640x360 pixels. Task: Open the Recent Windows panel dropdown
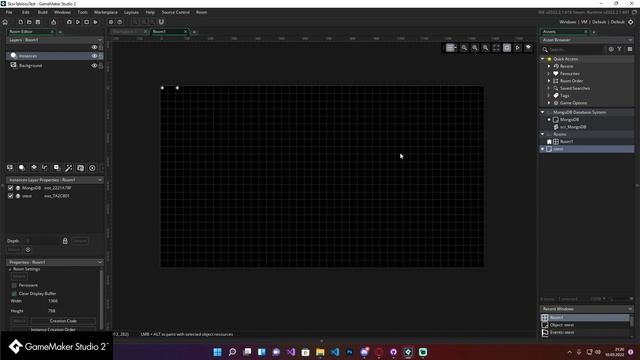[x=630, y=309]
